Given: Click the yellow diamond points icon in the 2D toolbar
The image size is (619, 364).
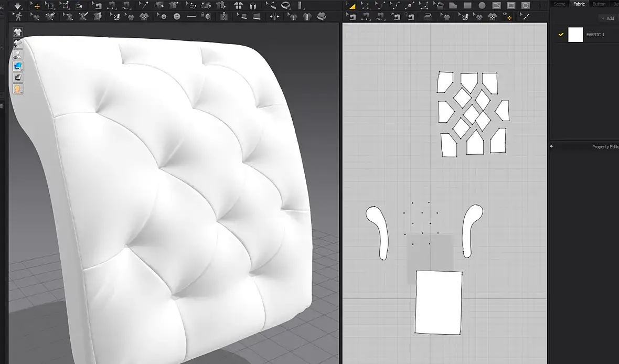Looking at the screenshot, I should point(508,17).
